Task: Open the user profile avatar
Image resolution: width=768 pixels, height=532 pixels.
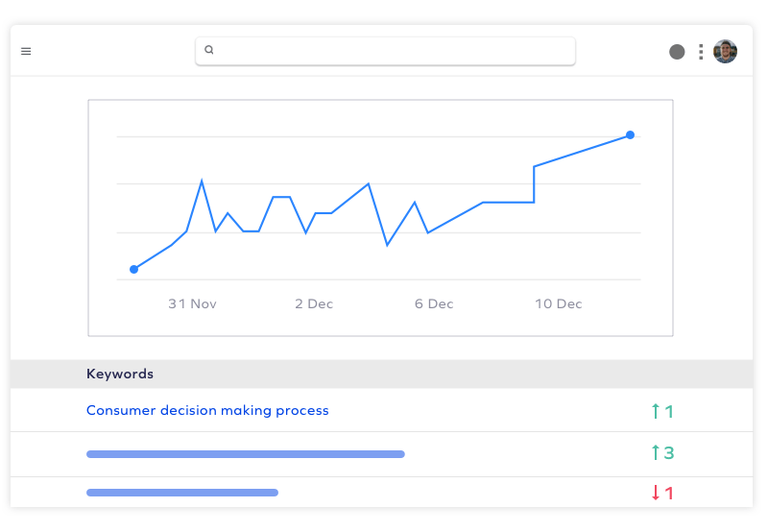Action: [726, 52]
